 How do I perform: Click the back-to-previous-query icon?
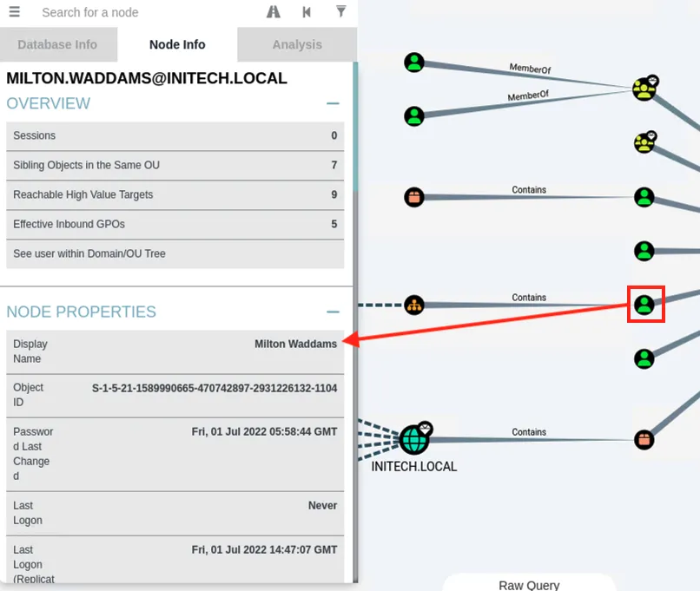(x=307, y=12)
